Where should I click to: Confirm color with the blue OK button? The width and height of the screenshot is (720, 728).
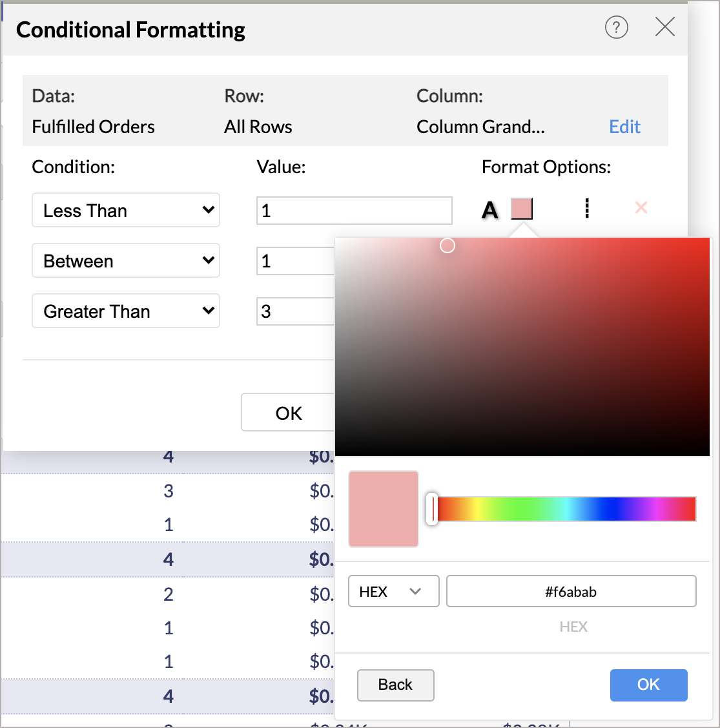click(648, 685)
